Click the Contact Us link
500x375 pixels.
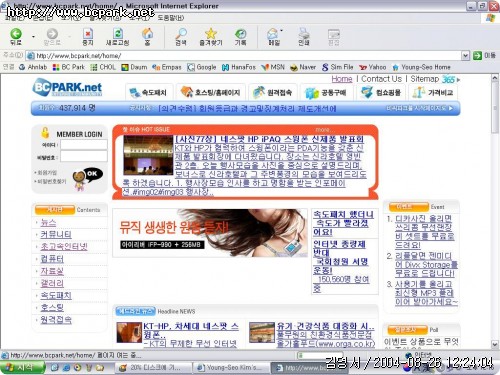coord(381,79)
